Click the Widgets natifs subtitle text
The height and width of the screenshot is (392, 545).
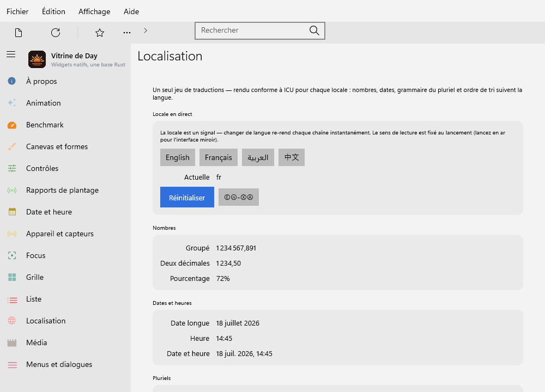[88, 65]
